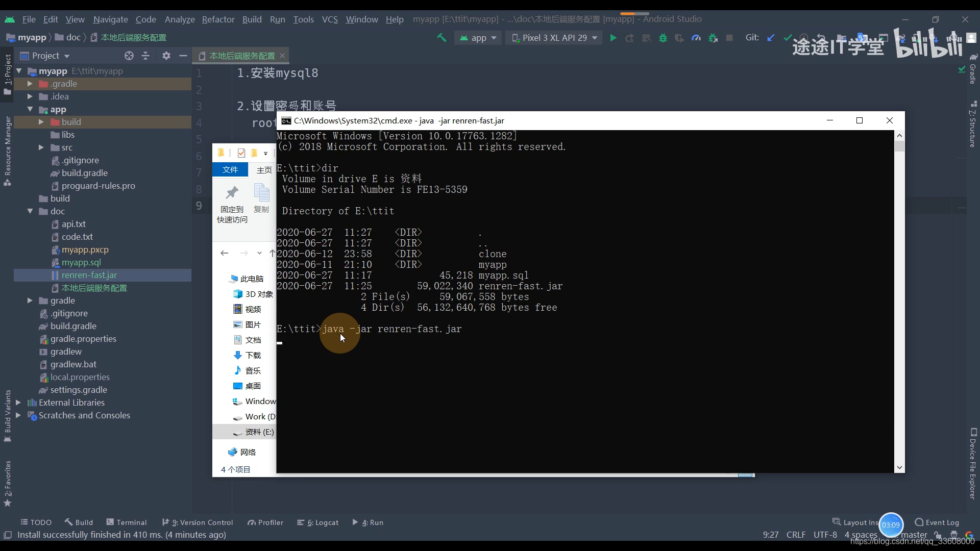Open Event Log in status bar

coord(937,522)
